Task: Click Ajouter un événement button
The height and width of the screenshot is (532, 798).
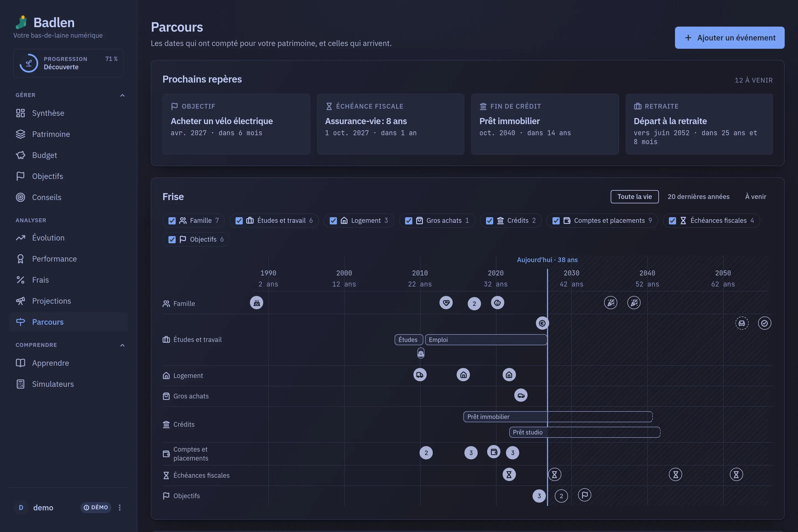Action: pyautogui.click(x=730, y=38)
